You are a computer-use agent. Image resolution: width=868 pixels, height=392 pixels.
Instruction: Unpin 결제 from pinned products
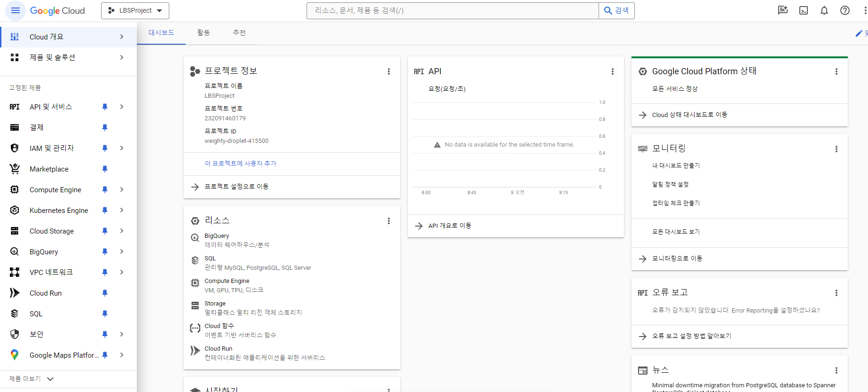(105, 127)
